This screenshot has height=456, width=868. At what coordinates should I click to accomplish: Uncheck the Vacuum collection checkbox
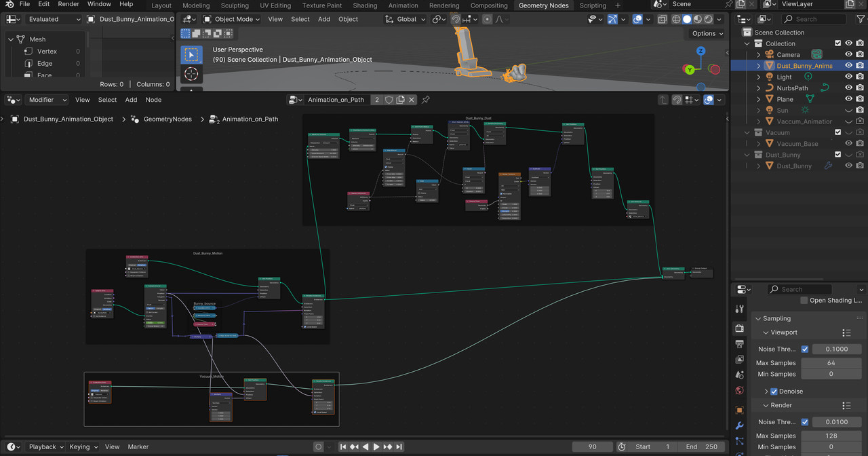(x=837, y=133)
